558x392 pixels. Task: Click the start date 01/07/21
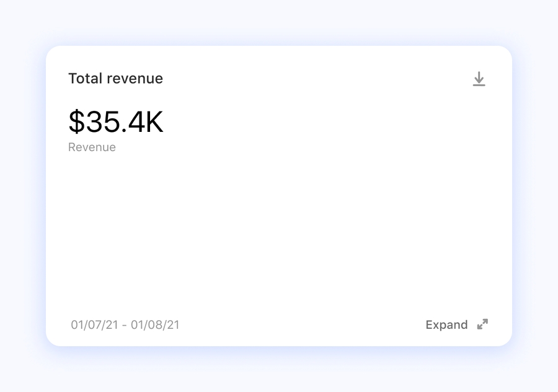click(94, 325)
